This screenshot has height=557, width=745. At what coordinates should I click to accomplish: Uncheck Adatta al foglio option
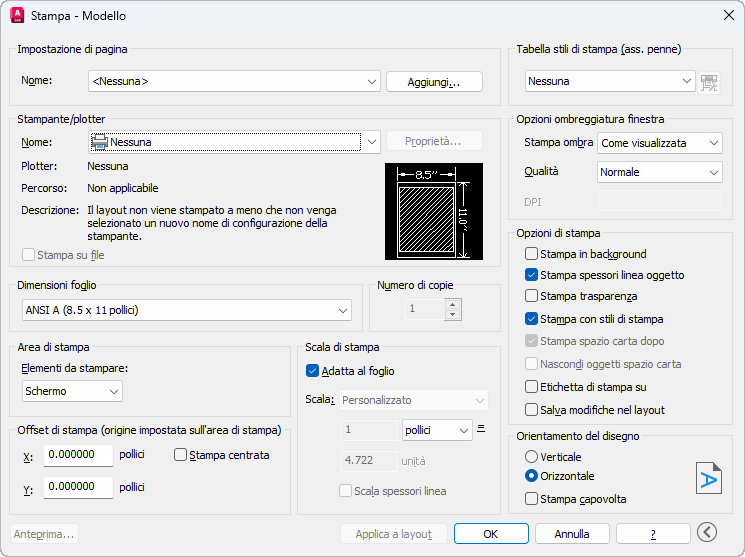tap(313, 371)
